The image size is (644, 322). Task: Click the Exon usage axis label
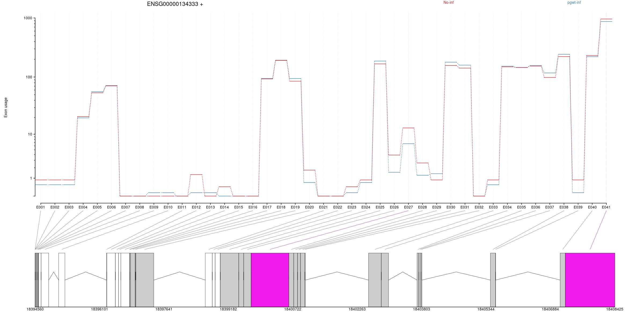pos(6,107)
